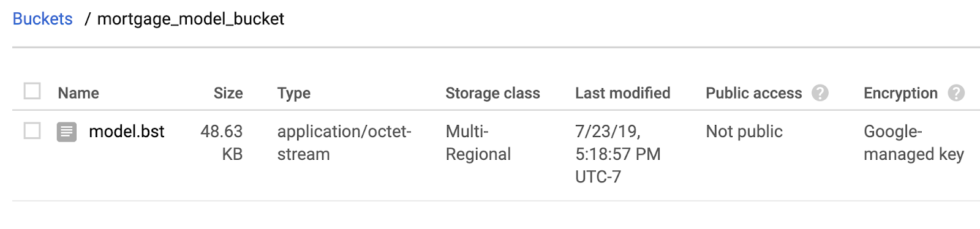Screen dimensions: 980x229
Task: Click the 48.63 KB size value
Action: tap(222, 143)
